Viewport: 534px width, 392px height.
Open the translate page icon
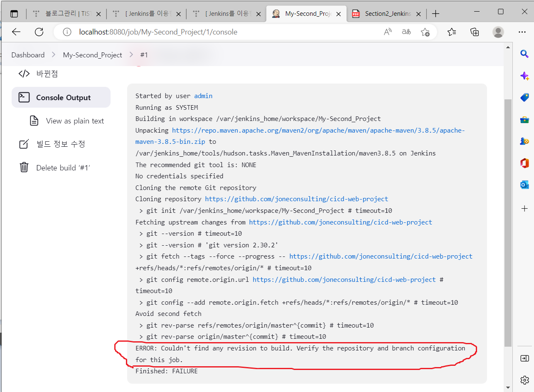(406, 32)
